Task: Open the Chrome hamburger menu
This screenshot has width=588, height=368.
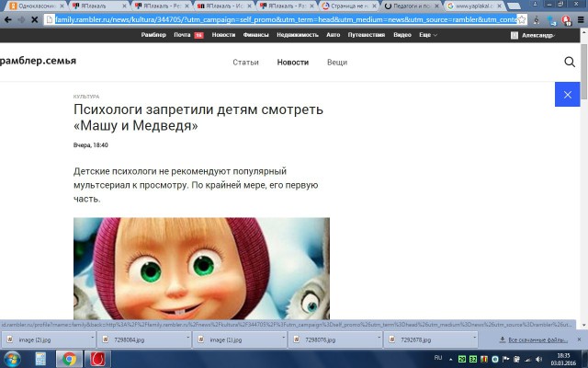Action: click(581, 20)
